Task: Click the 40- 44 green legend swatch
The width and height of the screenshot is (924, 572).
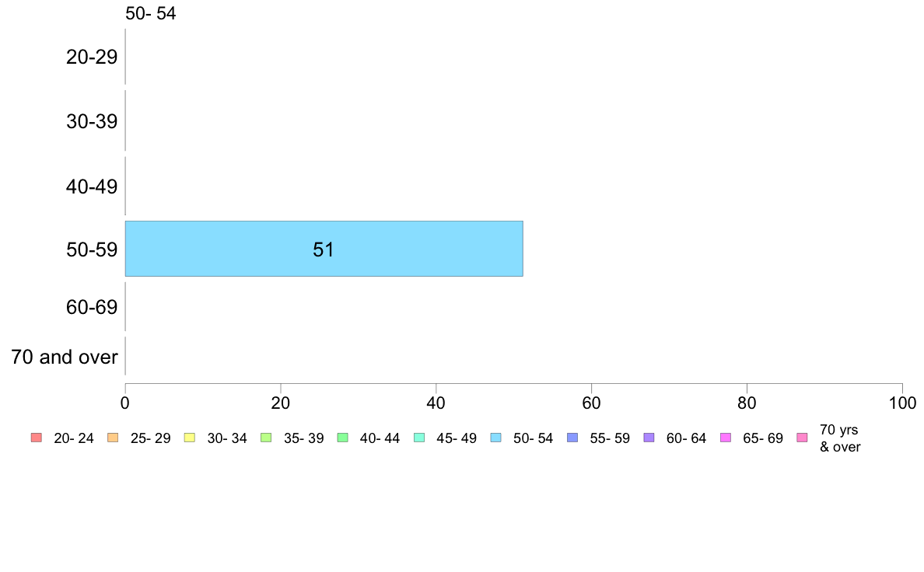Action: tap(343, 438)
